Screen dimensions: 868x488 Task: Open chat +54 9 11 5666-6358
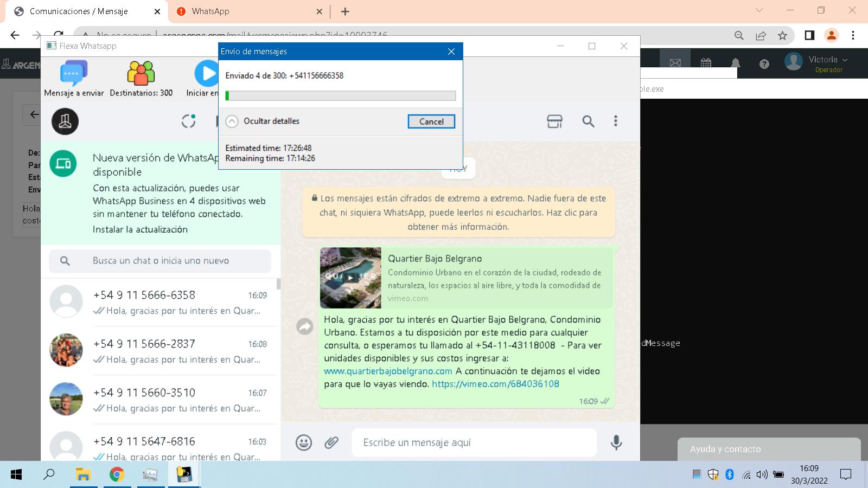click(x=160, y=302)
